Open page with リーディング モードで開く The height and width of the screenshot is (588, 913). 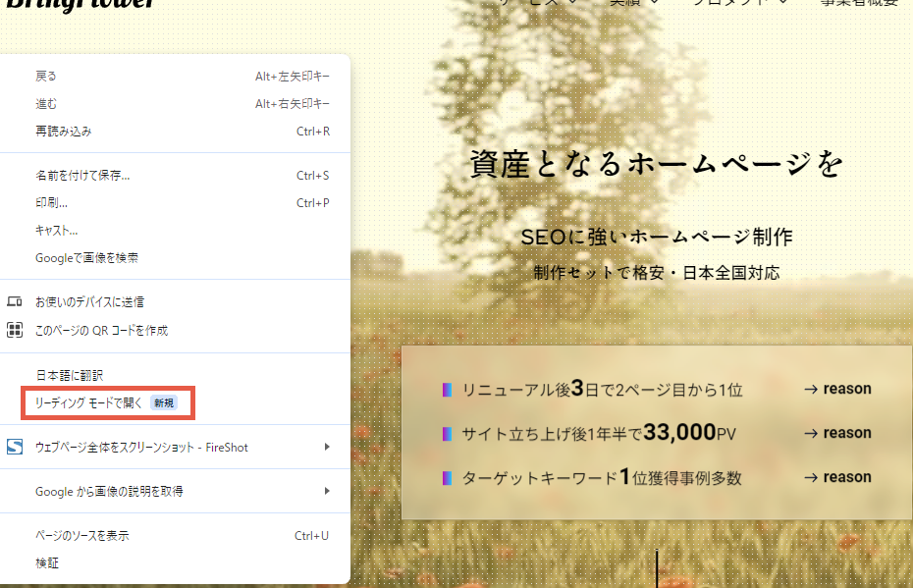pos(89,403)
